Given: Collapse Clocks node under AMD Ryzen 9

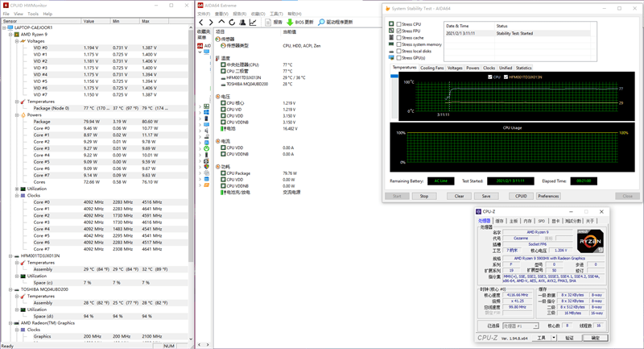Looking at the screenshot, I should 17,196.
